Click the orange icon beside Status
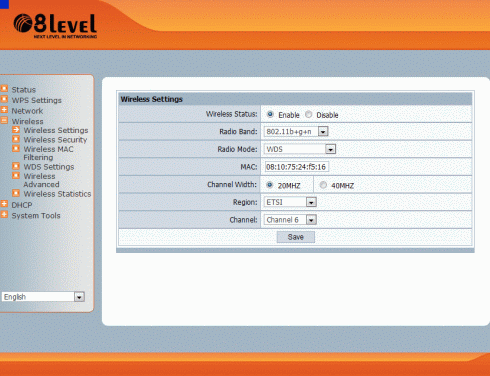The image size is (490, 376). point(4,89)
